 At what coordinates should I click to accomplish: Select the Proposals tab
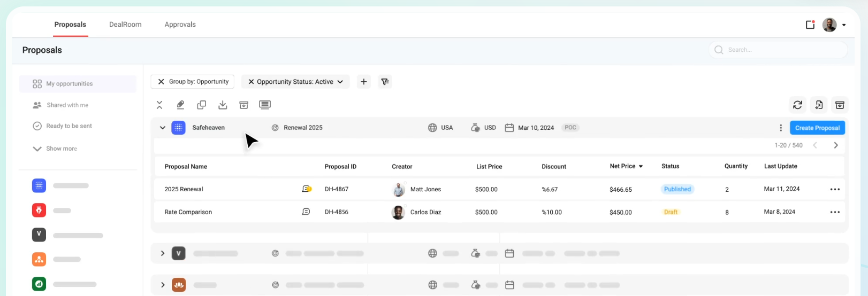[x=70, y=25]
